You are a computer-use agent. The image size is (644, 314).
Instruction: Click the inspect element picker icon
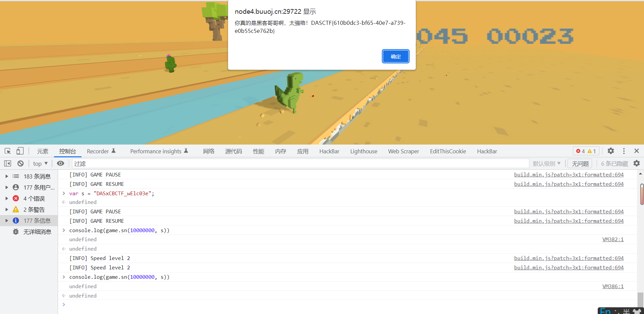[8, 151]
